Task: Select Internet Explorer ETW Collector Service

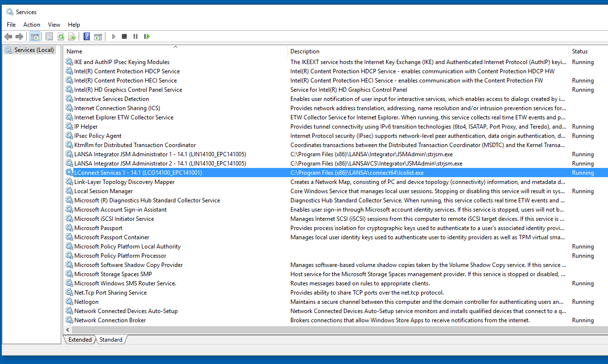Action: tap(124, 117)
